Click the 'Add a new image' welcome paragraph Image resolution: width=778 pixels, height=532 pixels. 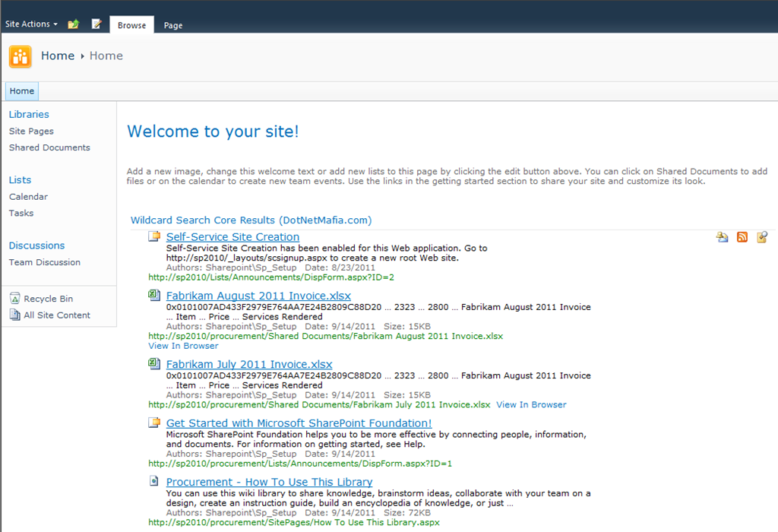(447, 176)
